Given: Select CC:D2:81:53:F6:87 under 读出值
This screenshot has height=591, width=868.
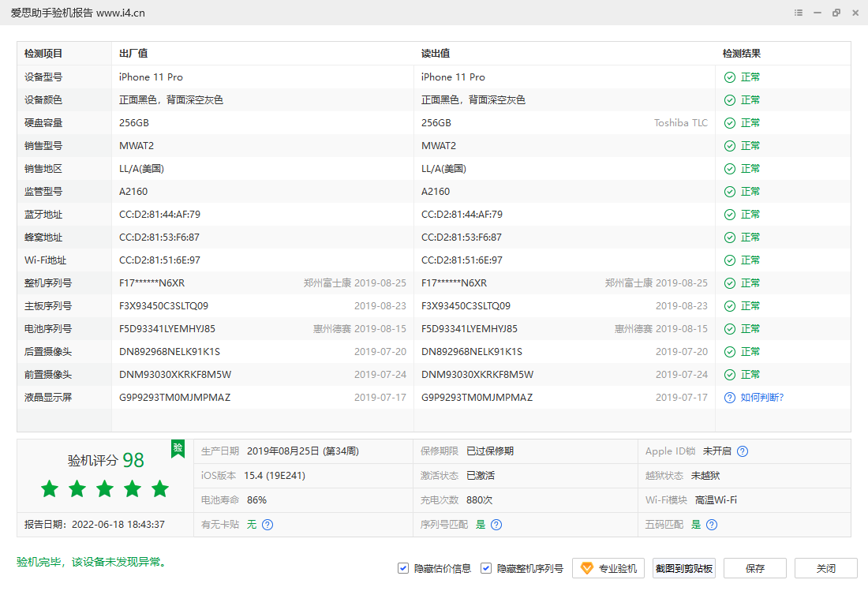Looking at the screenshot, I should point(462,238).
